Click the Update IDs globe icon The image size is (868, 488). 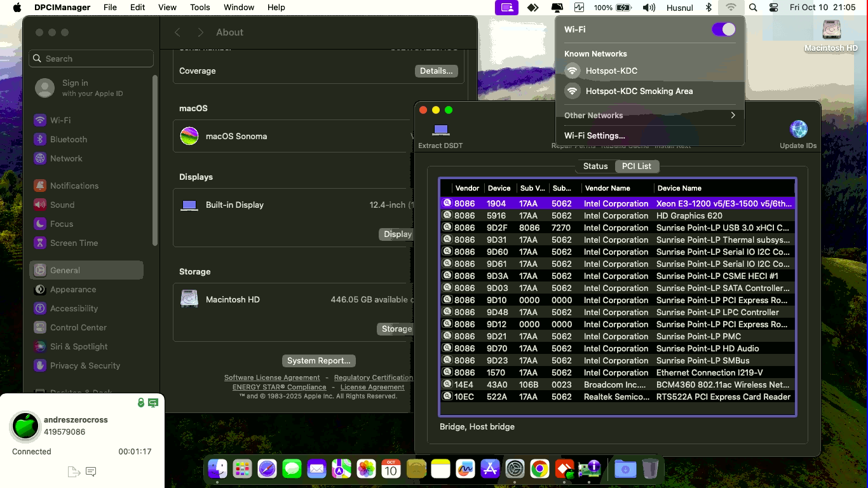point(798,129)
